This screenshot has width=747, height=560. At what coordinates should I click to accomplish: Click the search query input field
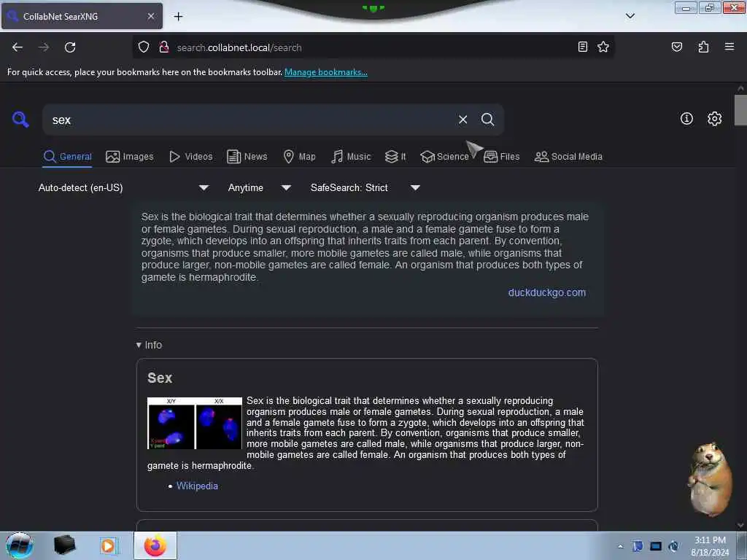pyautogui.click(x=250, y=120)
